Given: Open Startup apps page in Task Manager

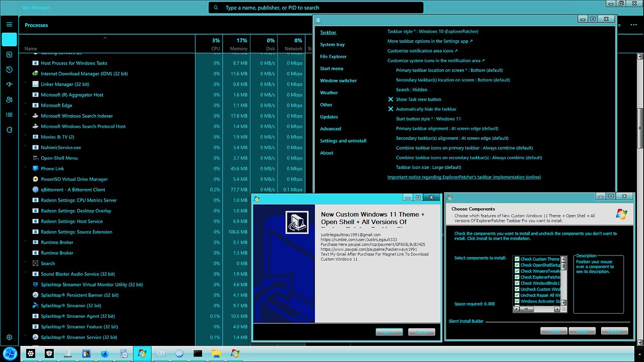Looking at the screenshot, I should [9, 84].
